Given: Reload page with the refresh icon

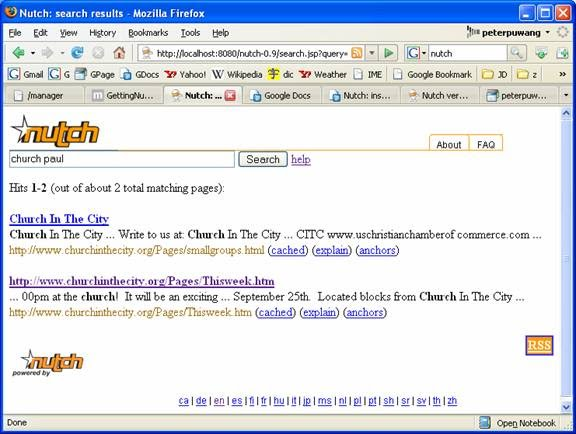Looking at the screenshot, I should point(77,53).
